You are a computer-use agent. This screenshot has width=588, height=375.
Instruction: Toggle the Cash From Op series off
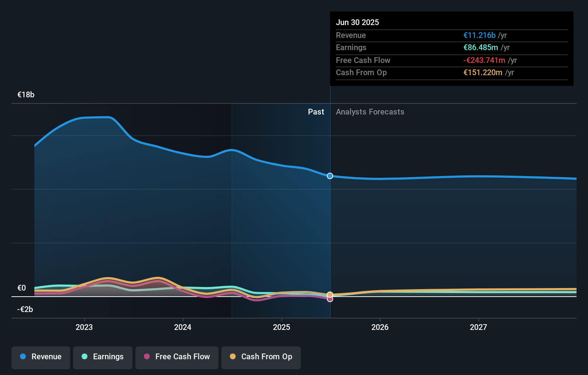point(261,357)
